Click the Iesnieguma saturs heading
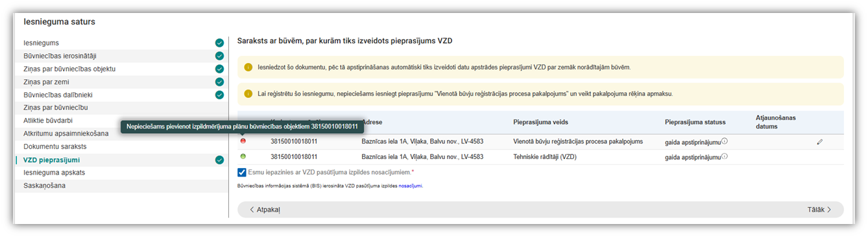 click(x=59, y=21)
